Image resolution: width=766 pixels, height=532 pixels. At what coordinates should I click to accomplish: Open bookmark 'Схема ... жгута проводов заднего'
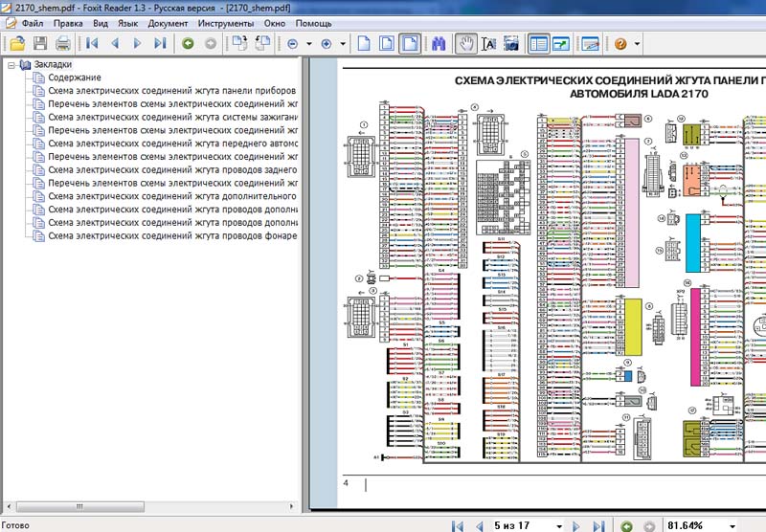click(x=172, y=170)
